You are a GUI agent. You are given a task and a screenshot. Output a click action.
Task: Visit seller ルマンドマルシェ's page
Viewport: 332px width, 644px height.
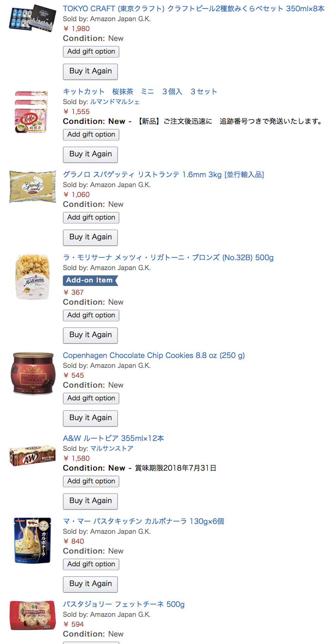tap(115, 102)
